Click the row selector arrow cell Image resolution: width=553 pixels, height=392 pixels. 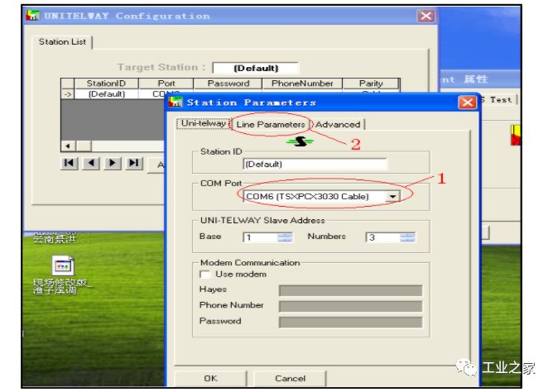click(x=67, y=94)
